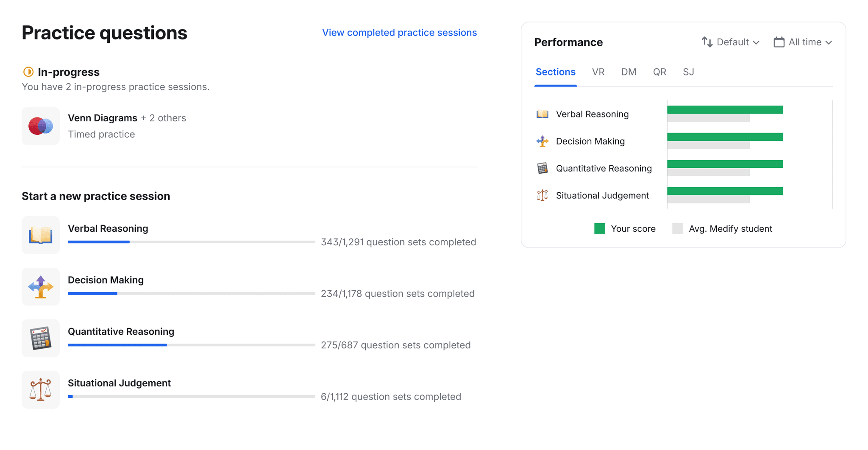Click the calendar icon beside All time
Image resolution: width=868 pixels, height=450 pixels.
pos(779,42)
